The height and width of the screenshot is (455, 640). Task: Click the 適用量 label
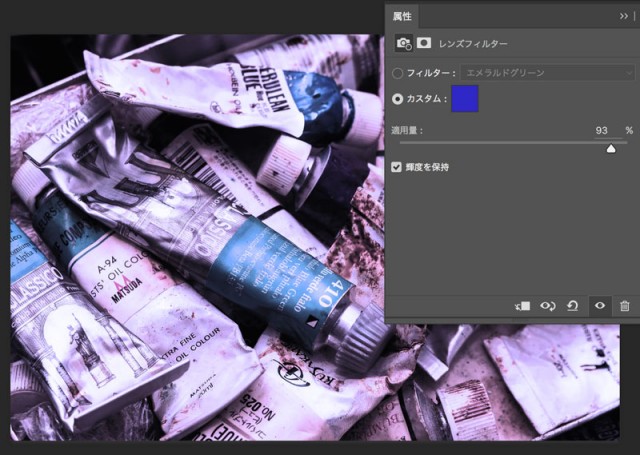coord(407,130)
